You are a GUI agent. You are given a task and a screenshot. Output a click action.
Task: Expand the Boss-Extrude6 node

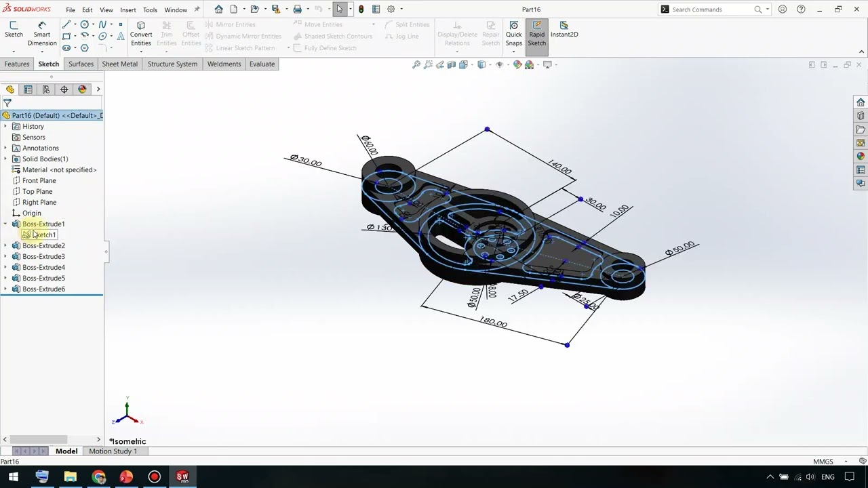coord(5,289)
